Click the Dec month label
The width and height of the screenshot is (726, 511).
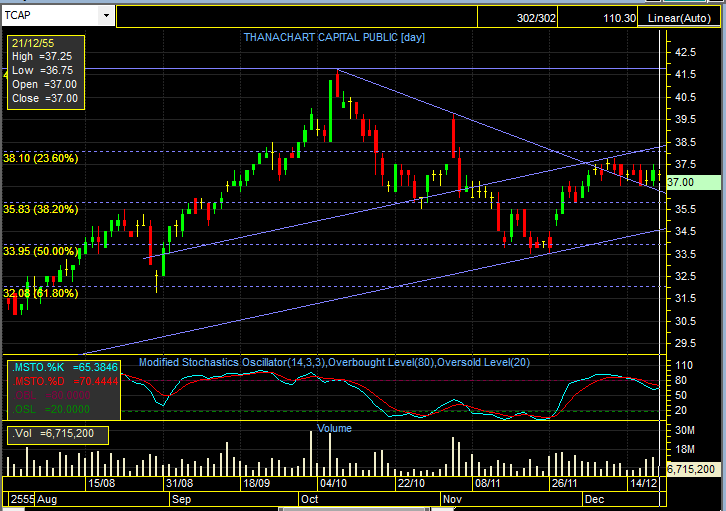click(x=595, y=499)
